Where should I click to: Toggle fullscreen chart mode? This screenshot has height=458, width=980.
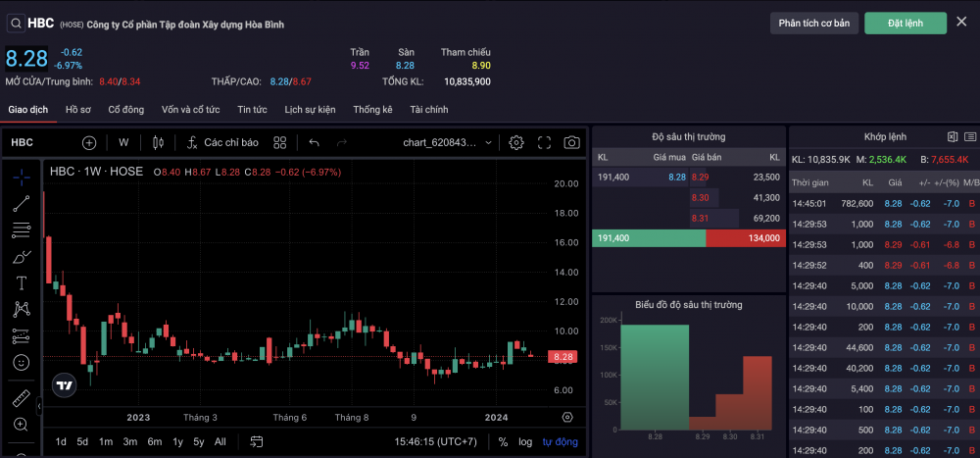(x=544, y=142)
